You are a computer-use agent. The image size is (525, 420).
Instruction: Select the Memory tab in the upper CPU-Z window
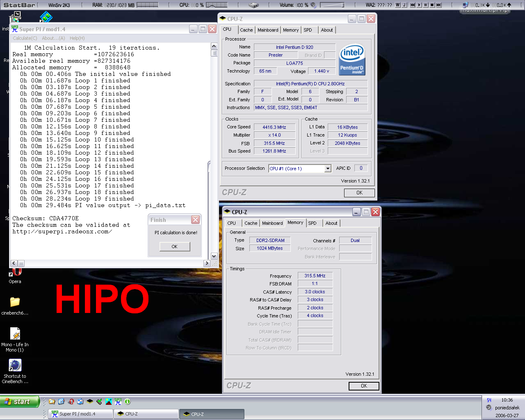click(291, 30)
